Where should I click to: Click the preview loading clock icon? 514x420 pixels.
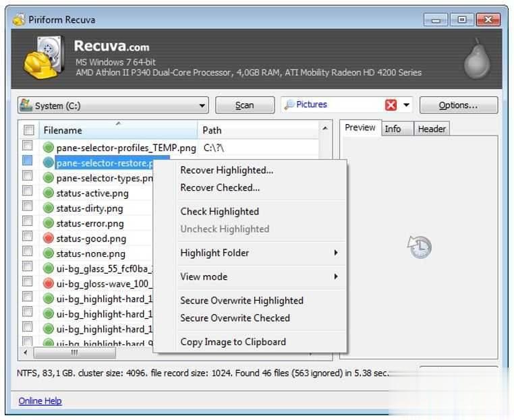coord(420,247)
